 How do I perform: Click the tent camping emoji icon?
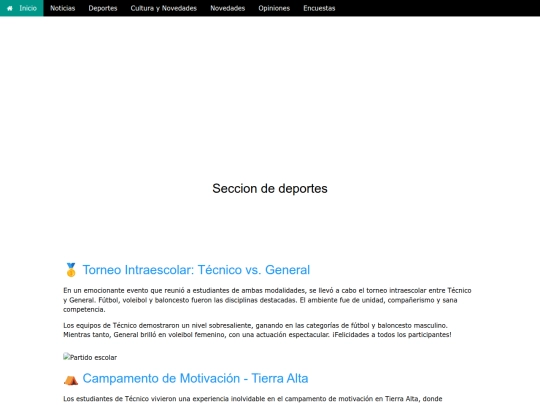[71, 379]
